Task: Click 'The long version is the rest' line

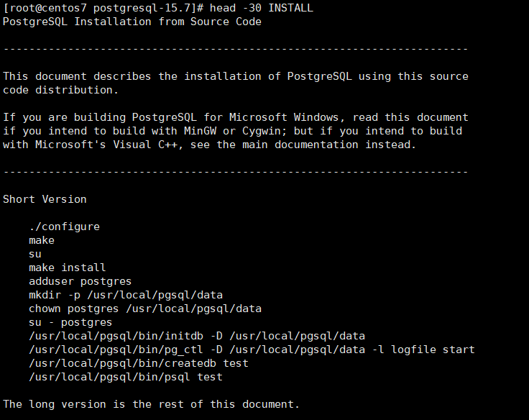Action: click(x=151, y=404)
